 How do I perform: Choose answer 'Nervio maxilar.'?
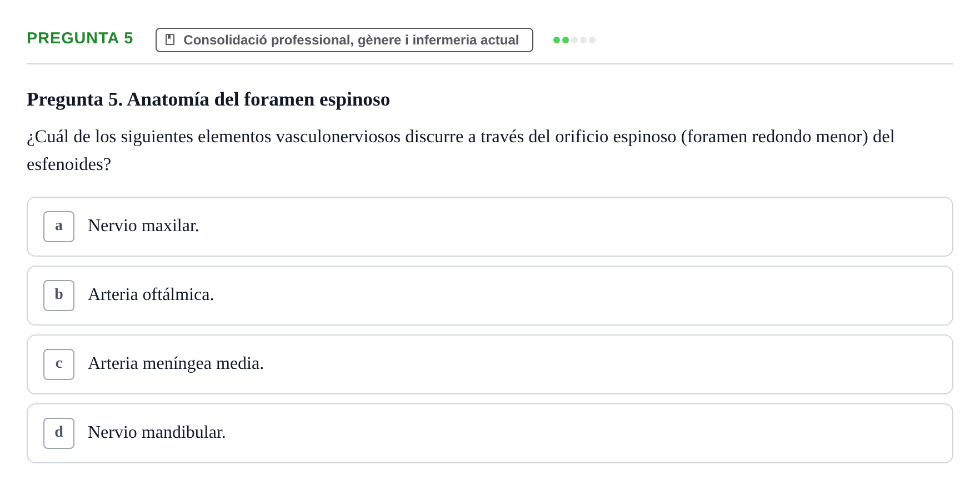[x=143, y=226]
